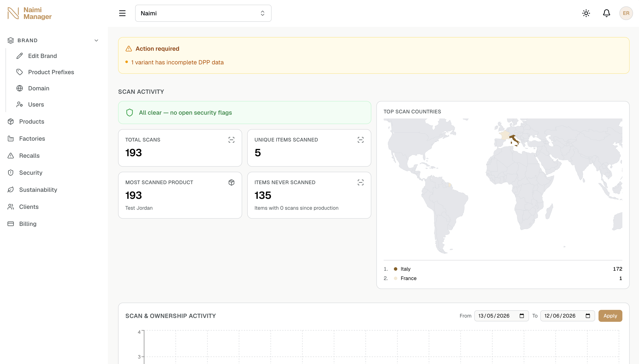
Task: Go to Product Prefixes
Action: (51, 72)
